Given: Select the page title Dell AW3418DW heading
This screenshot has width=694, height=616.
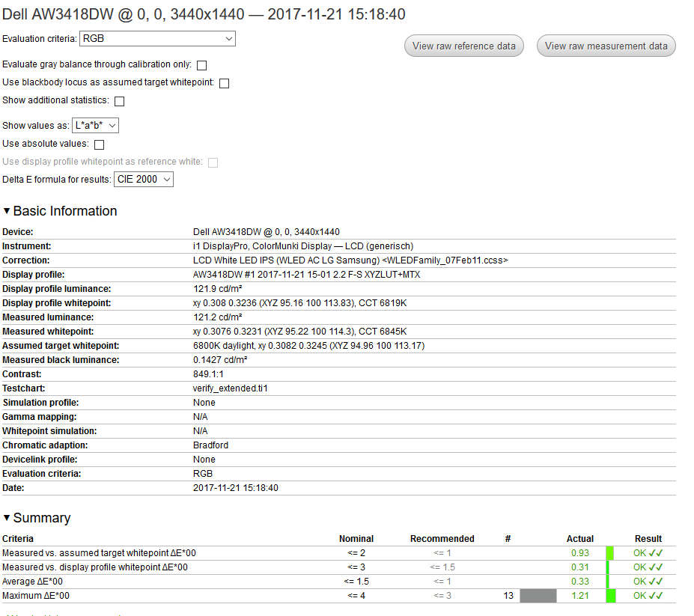Looking at the screenshot, I should pyautogui.click(x=204, y=14).
